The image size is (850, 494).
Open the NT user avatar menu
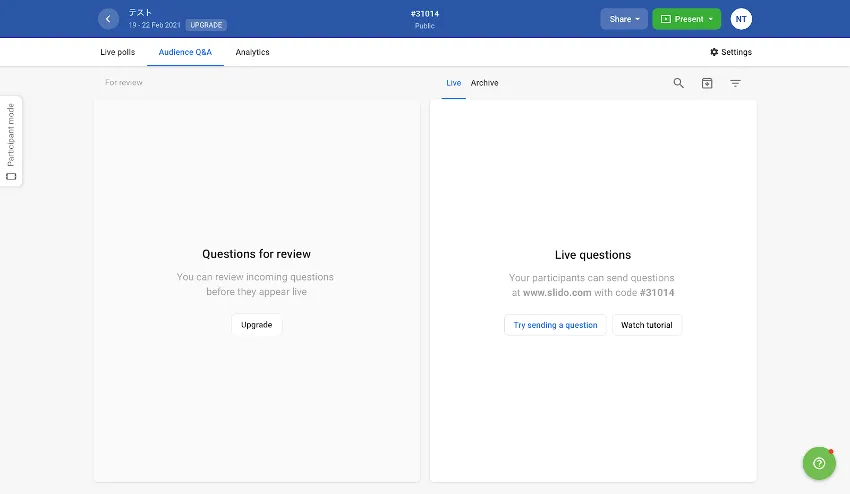(741, 19)
